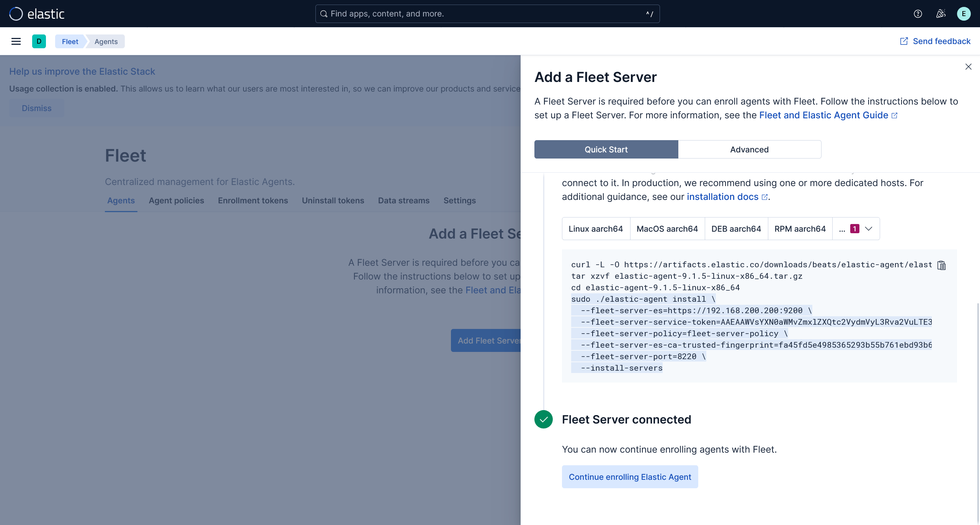Open Fleet and Elastic Agent Guide link
Screen dimensions: 980x525
point(823,115)
